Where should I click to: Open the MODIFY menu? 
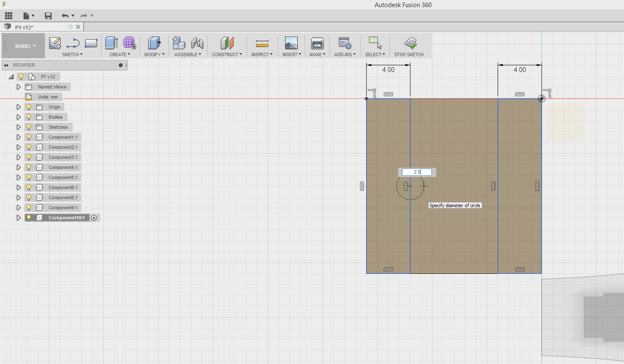(154, 55)
